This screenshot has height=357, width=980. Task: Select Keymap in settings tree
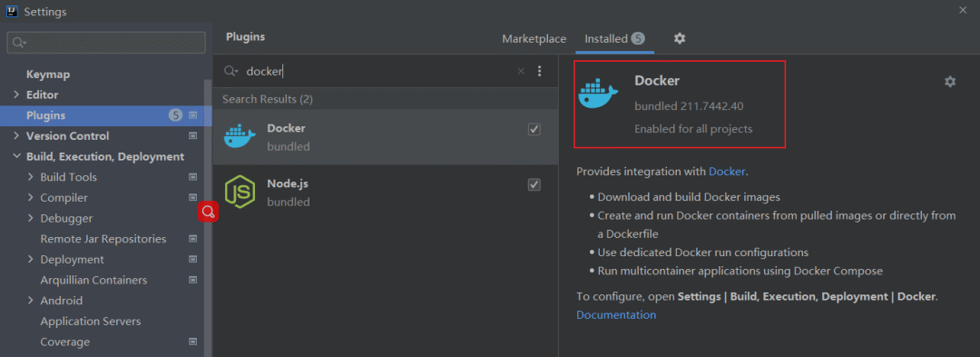click(x=48, y=74)
